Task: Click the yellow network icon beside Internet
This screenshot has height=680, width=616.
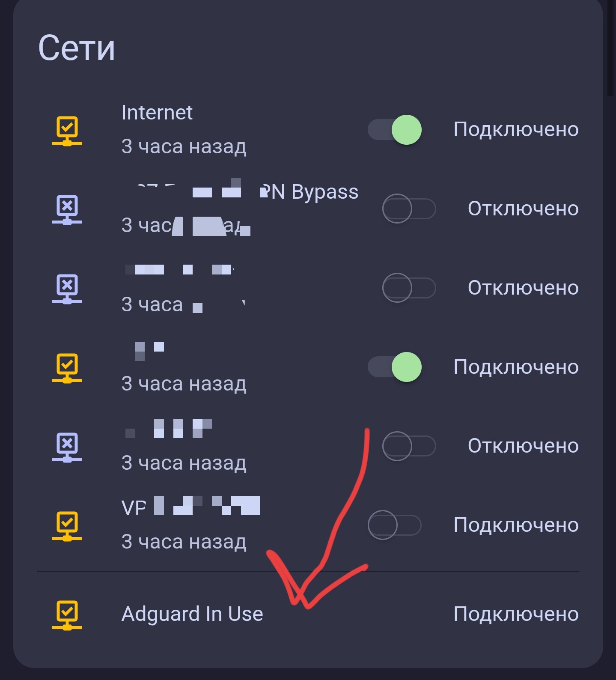Action: (67, 131)
